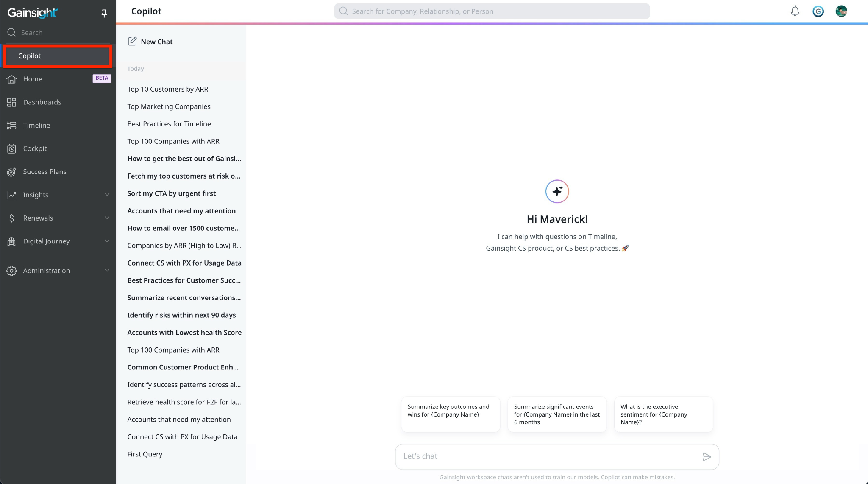This screenshot has height=484, width=868.
Task: Click the Administration gear icon
Action: (12, 271)
